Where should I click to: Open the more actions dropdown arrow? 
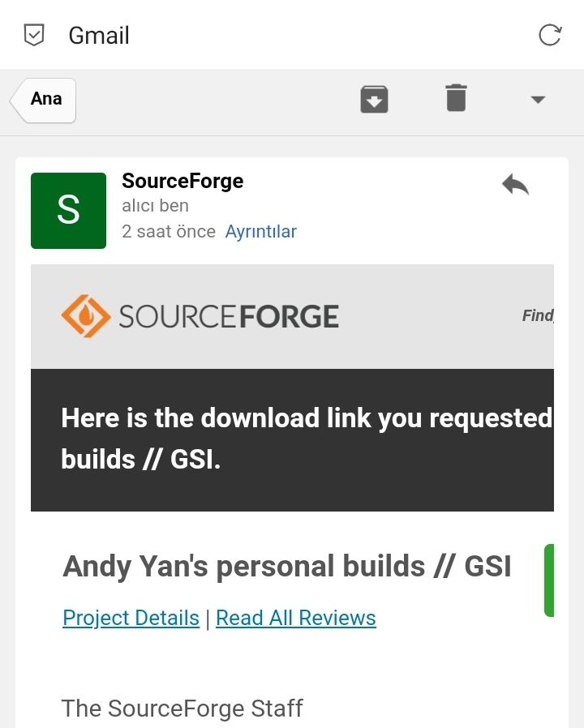click(537, 100)
